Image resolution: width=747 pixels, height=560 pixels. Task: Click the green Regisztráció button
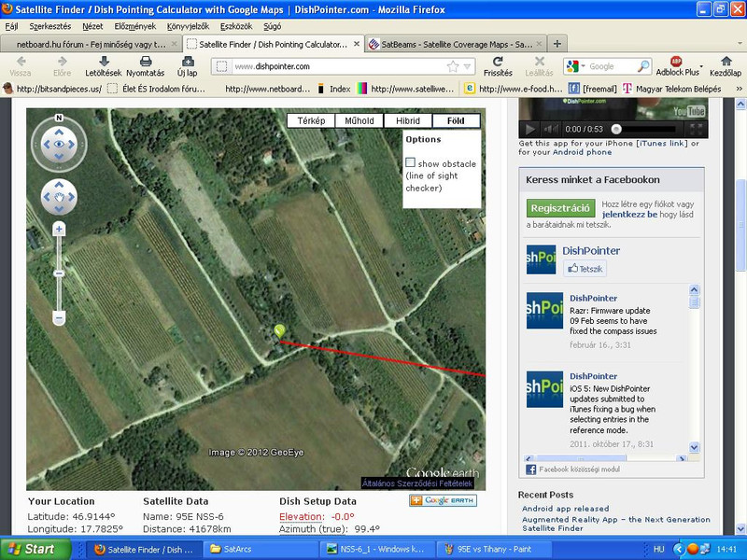561,208
